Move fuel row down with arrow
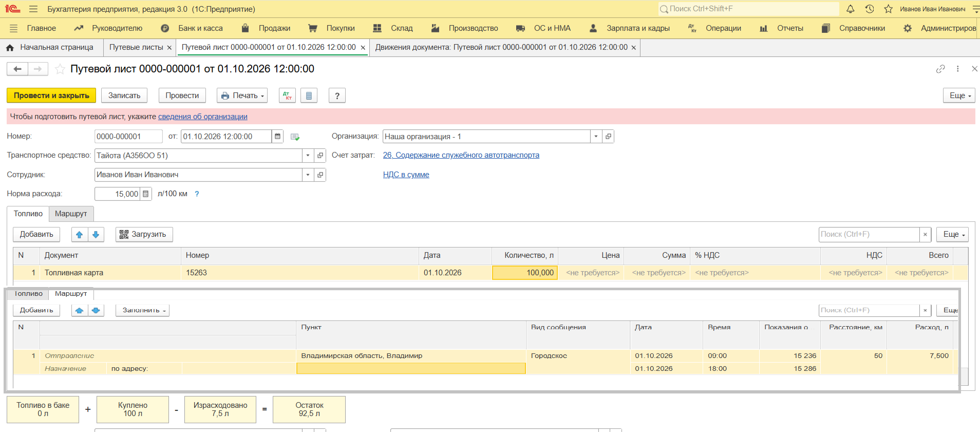Image resolution: width=980 pixels, height=432 pixels. [96, 235]
